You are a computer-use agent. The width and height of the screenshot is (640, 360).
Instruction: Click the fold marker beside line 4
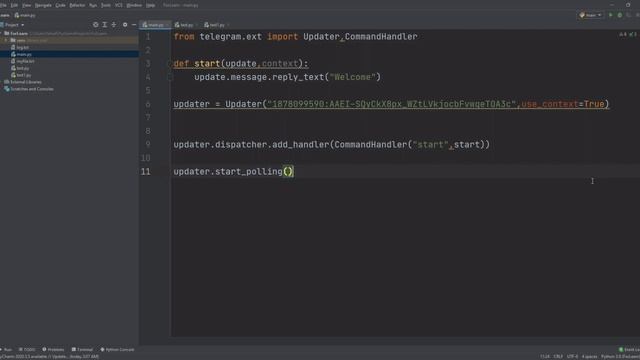tap(170, 77)
